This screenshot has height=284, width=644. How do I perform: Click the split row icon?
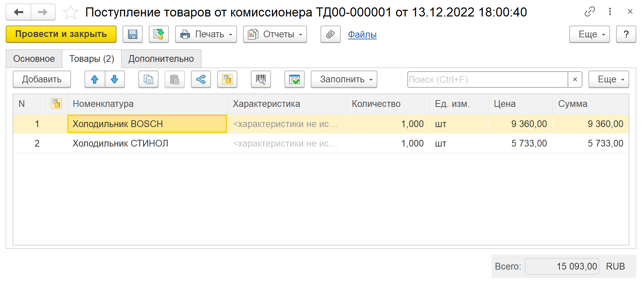coord(201,79)
